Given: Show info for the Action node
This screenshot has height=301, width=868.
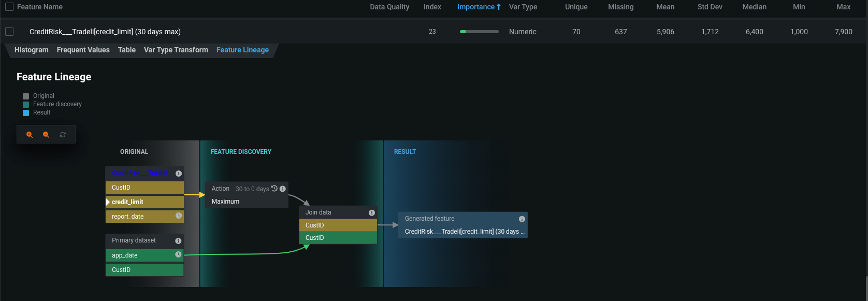Looking at the screenshot, I should tap(283, 189).
